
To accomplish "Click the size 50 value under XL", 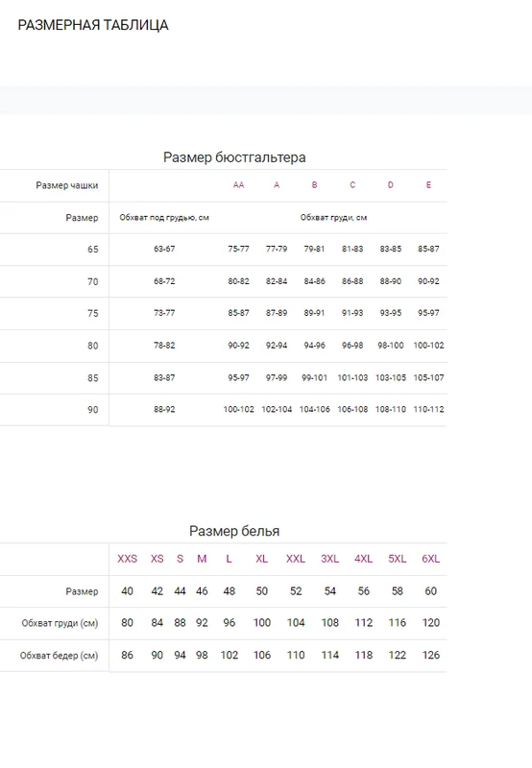I will point(262,591).
